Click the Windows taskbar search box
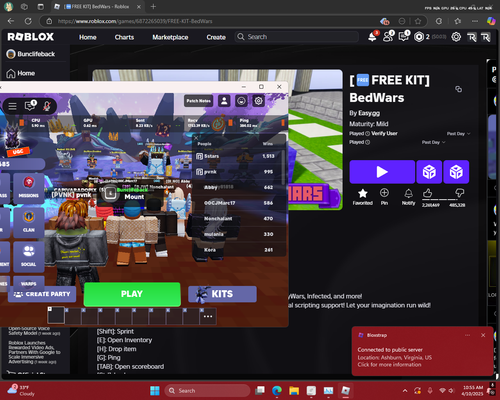The image size is (500, 400). click(x=207, y=390)
